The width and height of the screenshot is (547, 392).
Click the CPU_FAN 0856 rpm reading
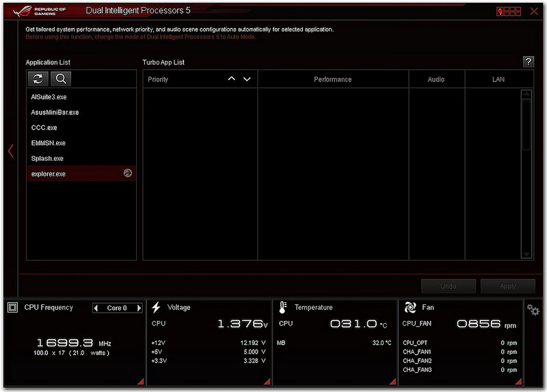[x=486, y=324]
